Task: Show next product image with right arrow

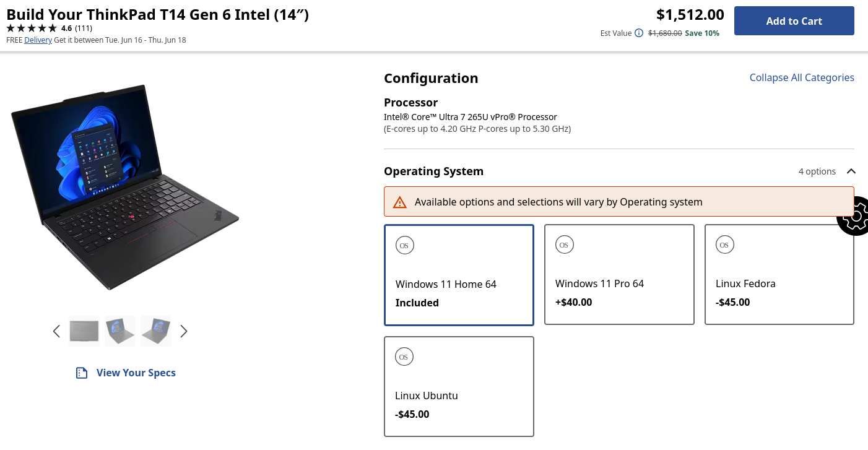Action: click(183, 331)
